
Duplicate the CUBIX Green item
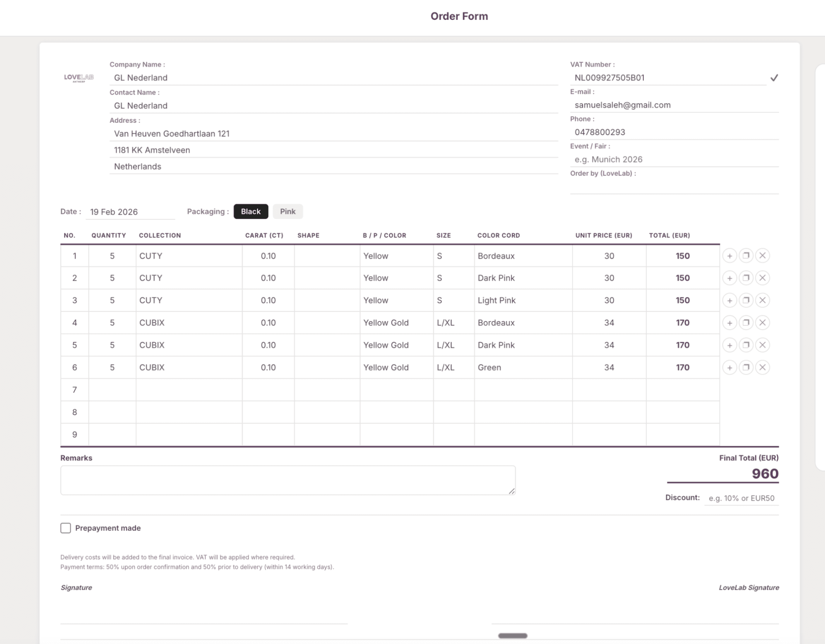(746, 367)
